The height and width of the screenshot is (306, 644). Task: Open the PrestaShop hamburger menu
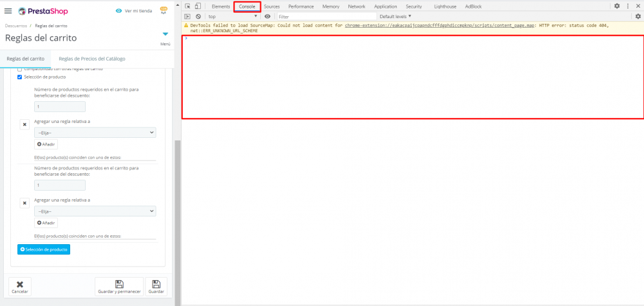click(x=8, y=11)
